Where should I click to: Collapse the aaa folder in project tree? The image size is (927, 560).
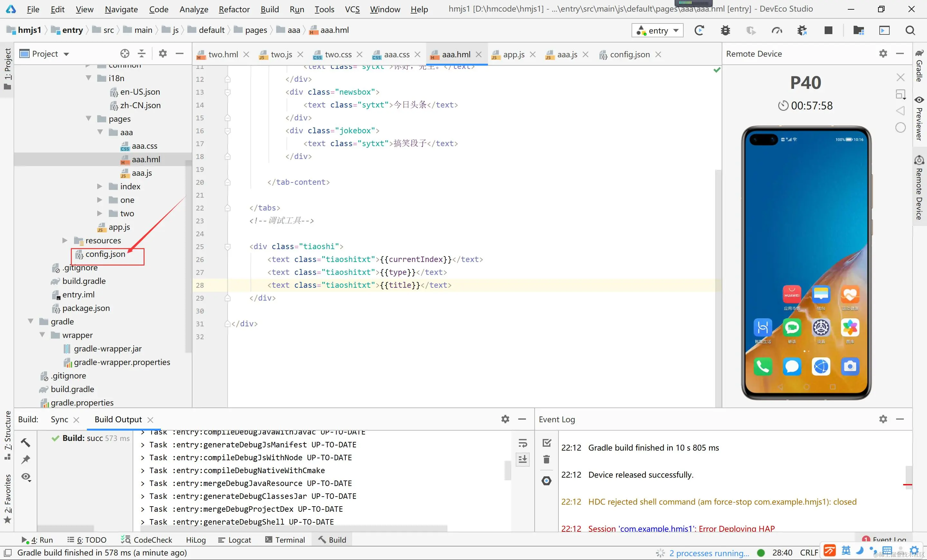click(x=100, y=132)
